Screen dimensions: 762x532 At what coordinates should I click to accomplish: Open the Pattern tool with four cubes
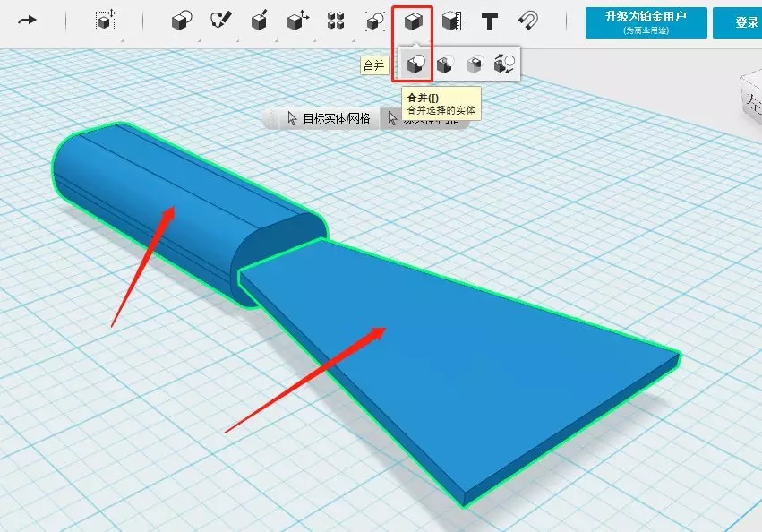(x=336, y=21)
